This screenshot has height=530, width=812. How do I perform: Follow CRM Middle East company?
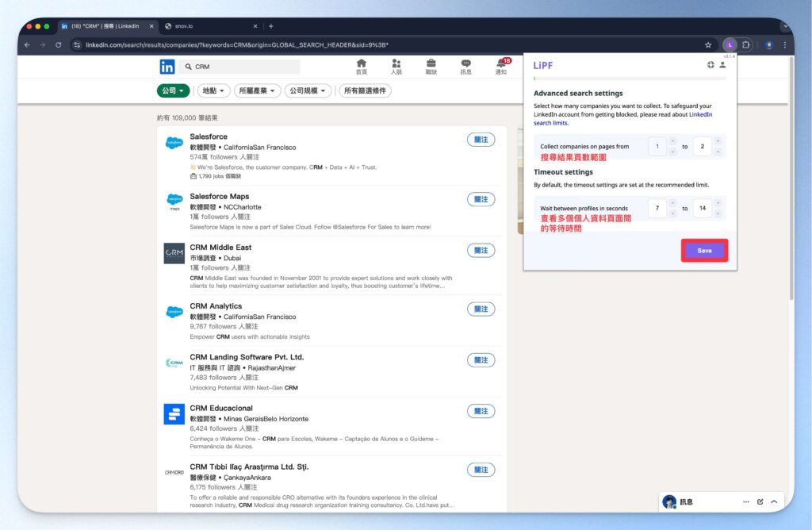pos(481,250)
